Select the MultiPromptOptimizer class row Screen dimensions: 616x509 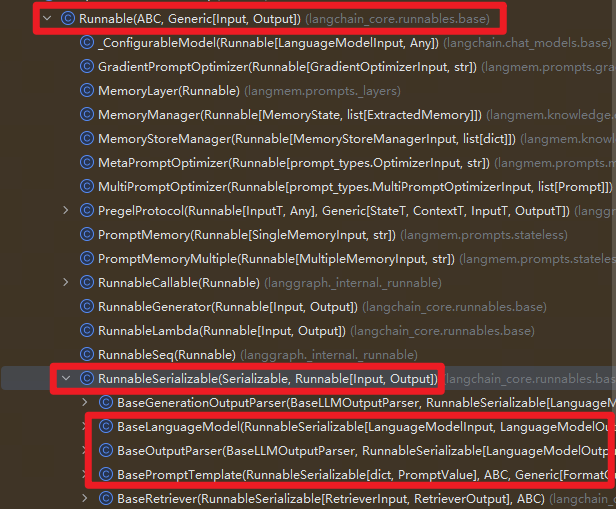(308, 186)
